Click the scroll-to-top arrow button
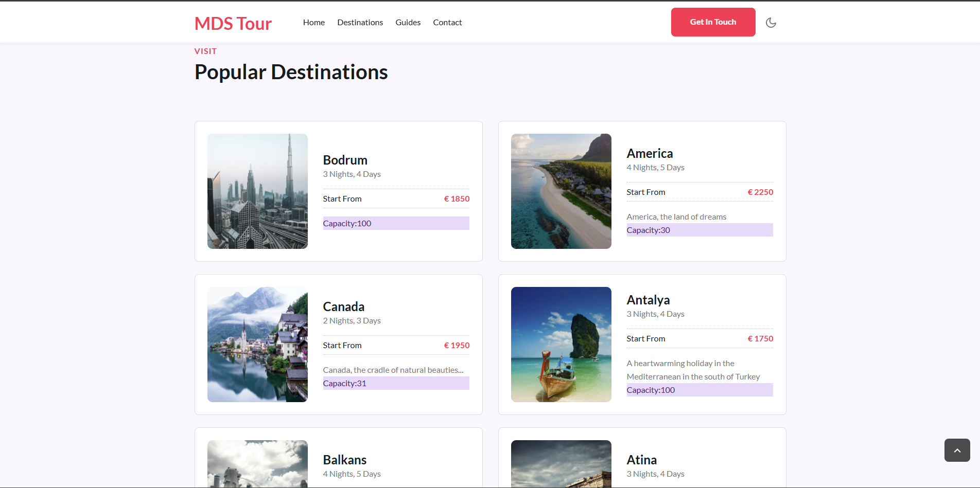 [x=957, y=450]
